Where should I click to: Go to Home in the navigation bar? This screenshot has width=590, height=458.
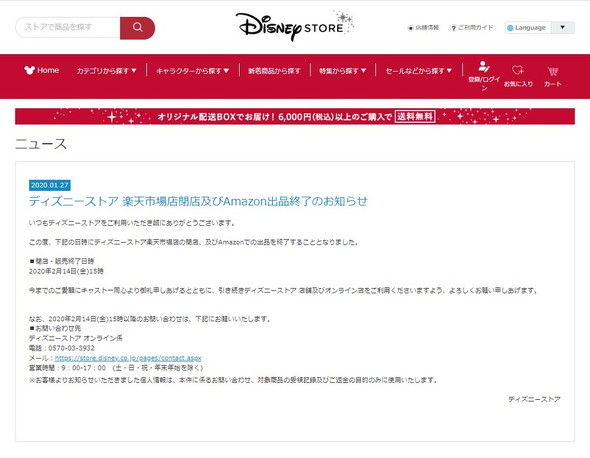tap(42, 70)
